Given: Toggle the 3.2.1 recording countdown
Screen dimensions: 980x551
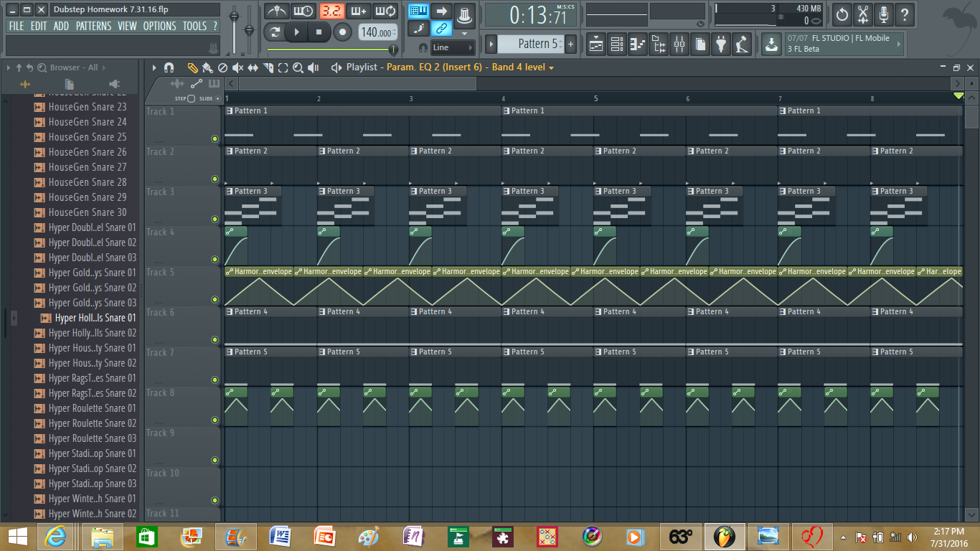Looking at the screenshot, I should pyautogui.click(x=331, y=11).
